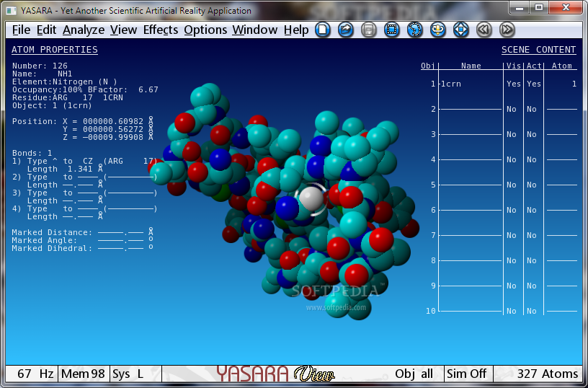The width and height of the screenshot is (588, 388).
Task: Toggle the 'Sim Off' status bar field
Action: click(x=468, y=374)
